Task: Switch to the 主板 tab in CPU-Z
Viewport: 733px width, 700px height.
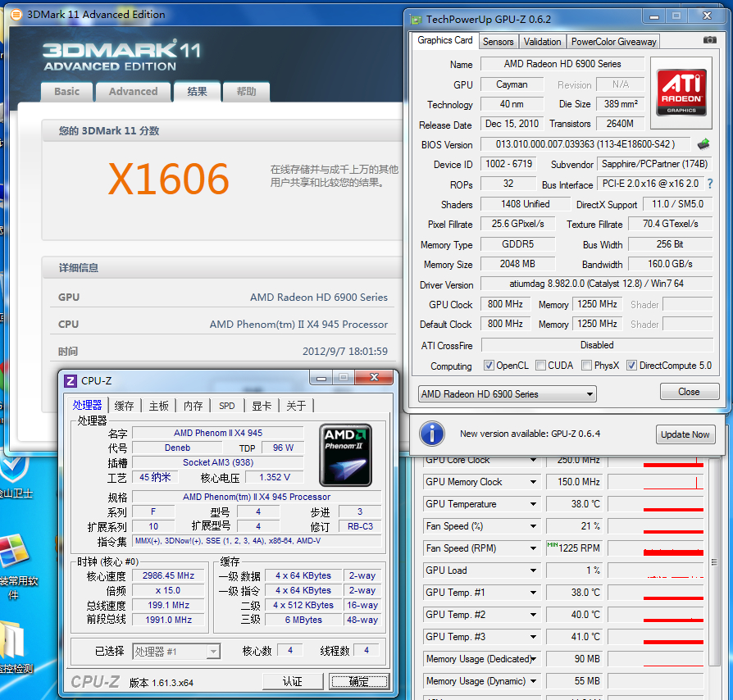Action: (159, 406)
